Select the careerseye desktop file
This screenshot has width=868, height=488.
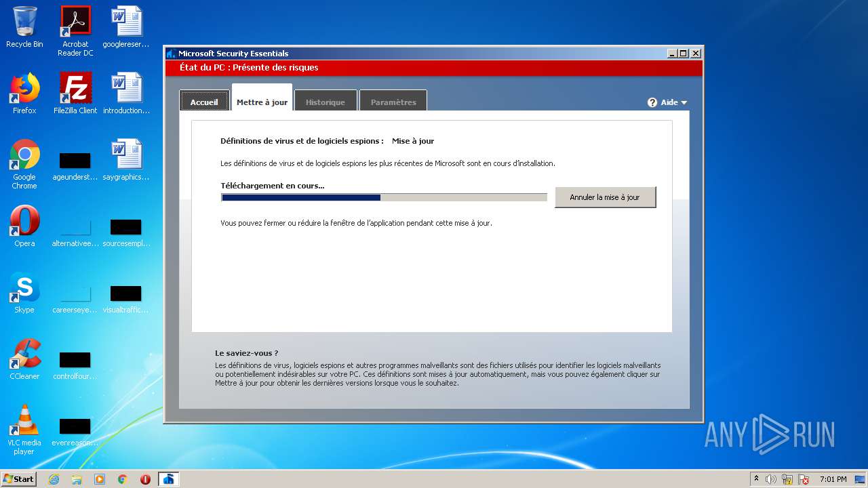point(75,300)
